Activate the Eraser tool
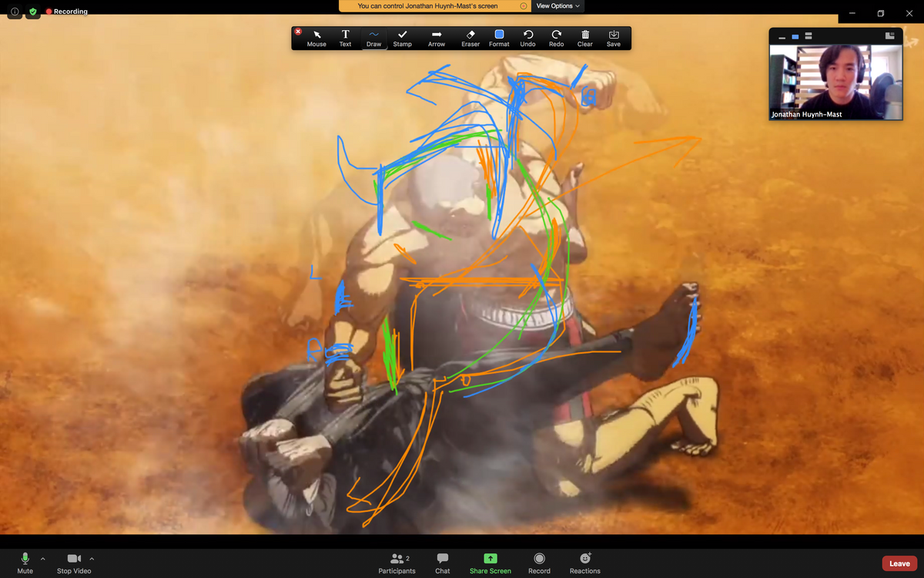 [x=470, y=38]
